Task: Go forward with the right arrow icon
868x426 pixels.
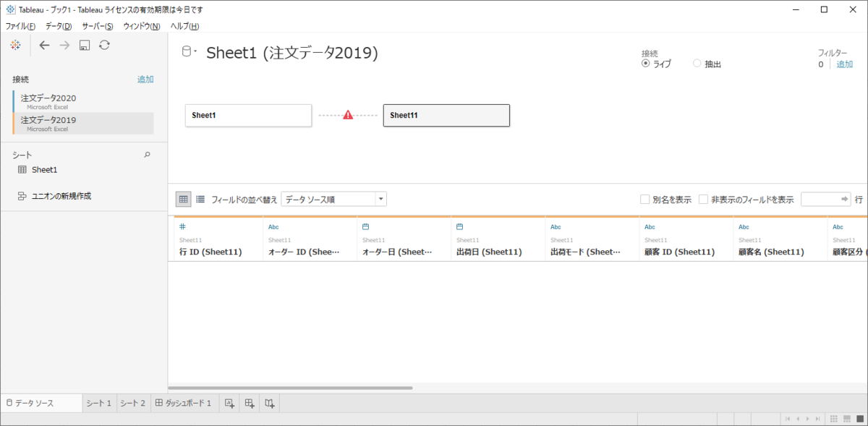Action: click(64, 45)
